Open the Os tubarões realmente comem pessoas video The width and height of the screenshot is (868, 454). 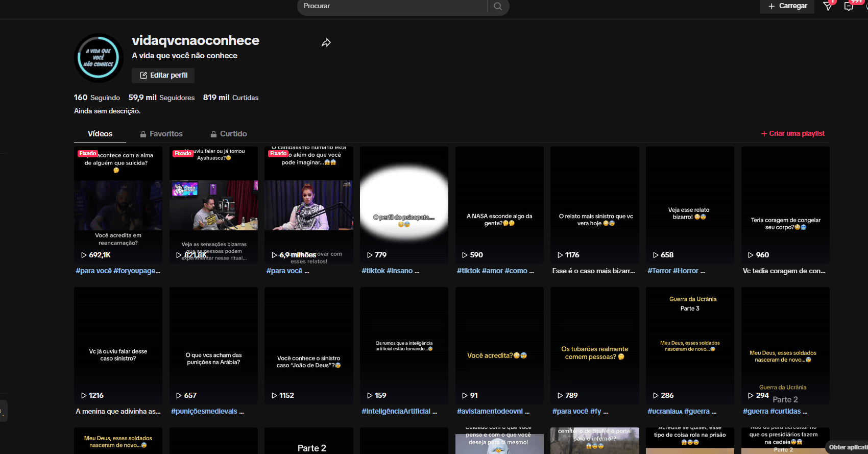click(x=594, y=346)
